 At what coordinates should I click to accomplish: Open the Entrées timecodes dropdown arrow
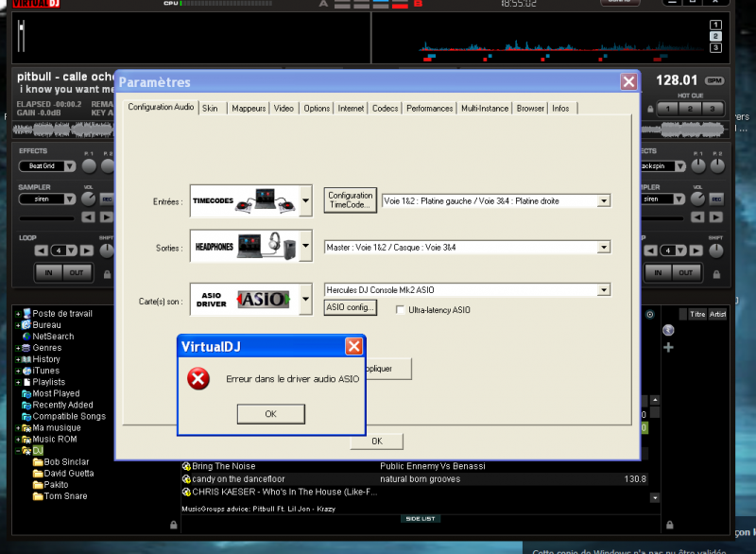tap(305, 201)
